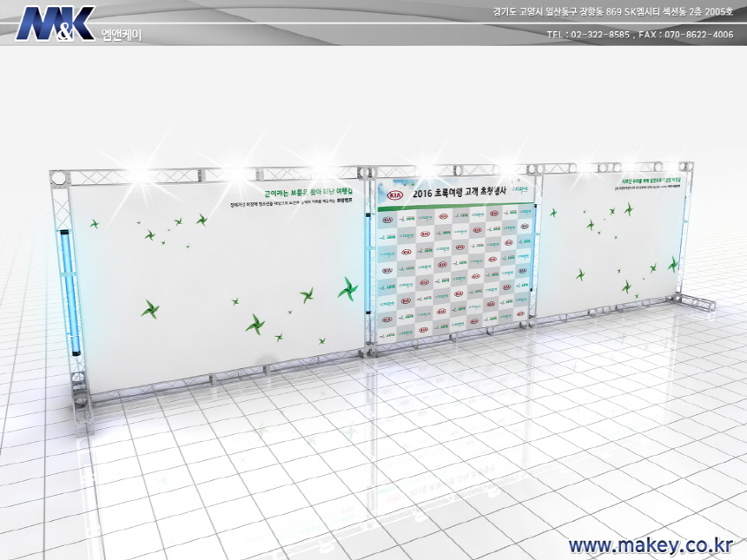Screen dimensions: 747x560
Task: Click the 2016 초록여행 고객 초청행사 banner title
Action: point(459,192)
